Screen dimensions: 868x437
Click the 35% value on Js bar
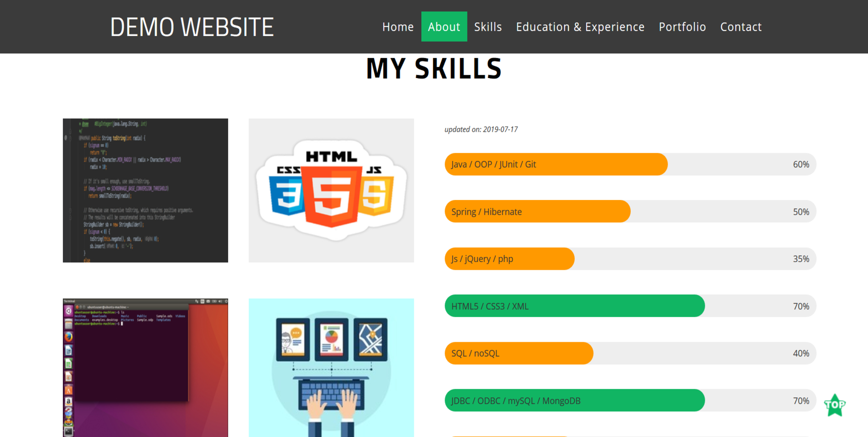point(801,259)
